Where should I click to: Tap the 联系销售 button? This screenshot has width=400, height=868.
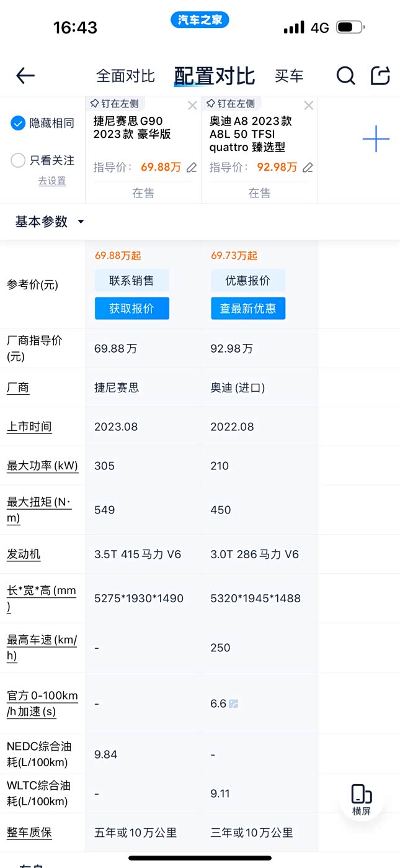(x=131, y=281)
